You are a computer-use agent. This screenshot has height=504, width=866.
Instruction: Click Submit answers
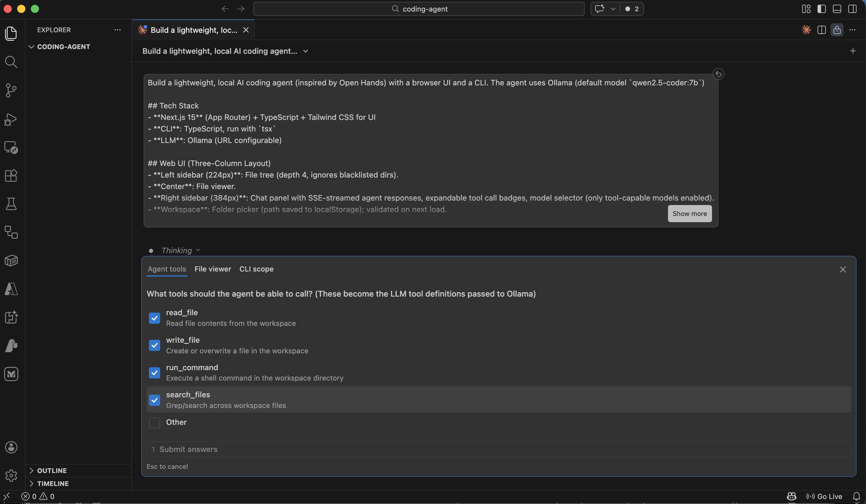point(188,449)
